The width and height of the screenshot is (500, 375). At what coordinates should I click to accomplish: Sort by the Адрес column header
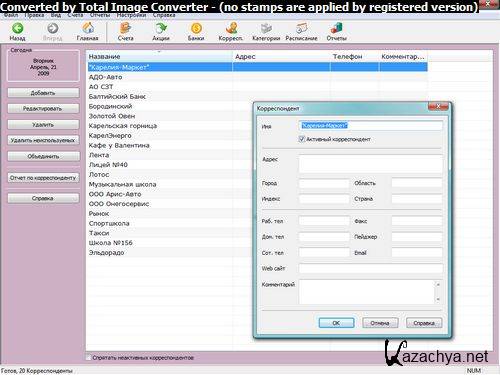pos(281,56)
